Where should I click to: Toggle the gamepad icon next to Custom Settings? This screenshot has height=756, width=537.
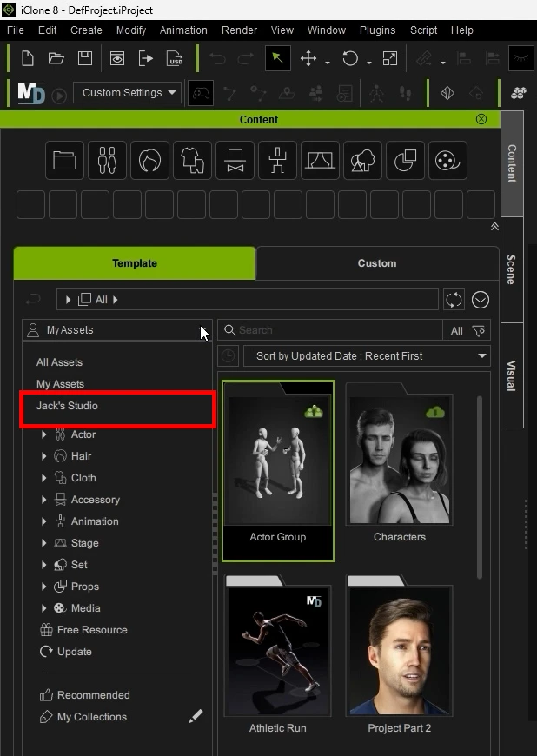pos(201,93)
